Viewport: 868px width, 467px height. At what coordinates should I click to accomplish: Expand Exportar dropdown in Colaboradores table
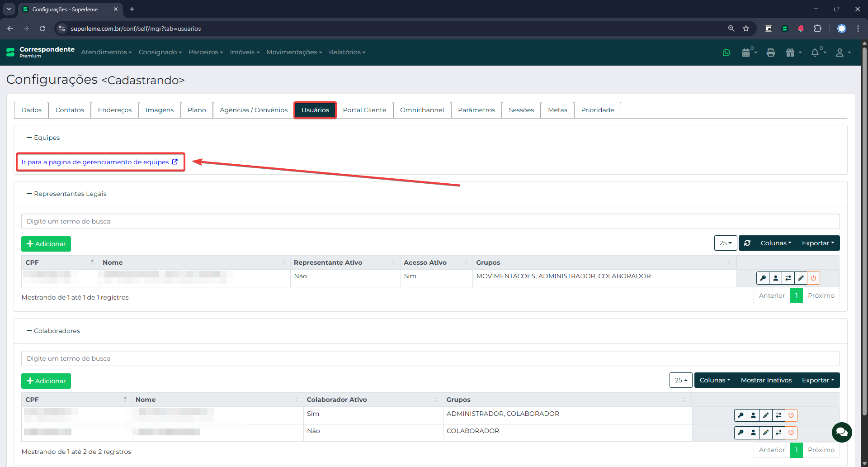click(818, 380)
